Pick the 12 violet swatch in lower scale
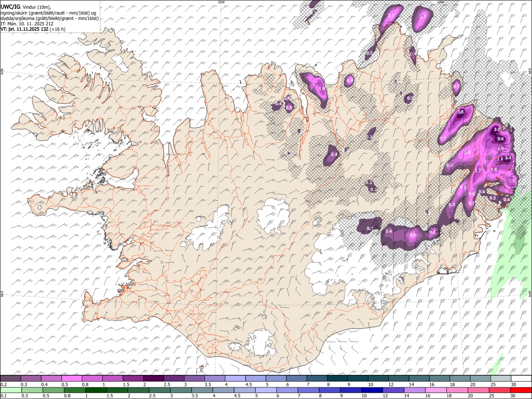 [x=393, y=390]
